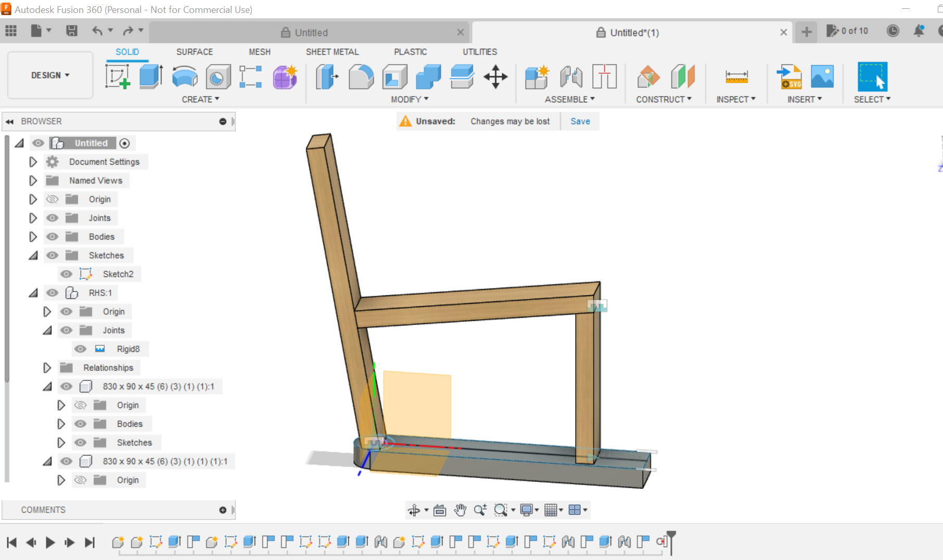The height and width of the screenshot is (560, 943).
Task: Toggle visibility of the Bodies folder
Action: (x=52, y=236)
